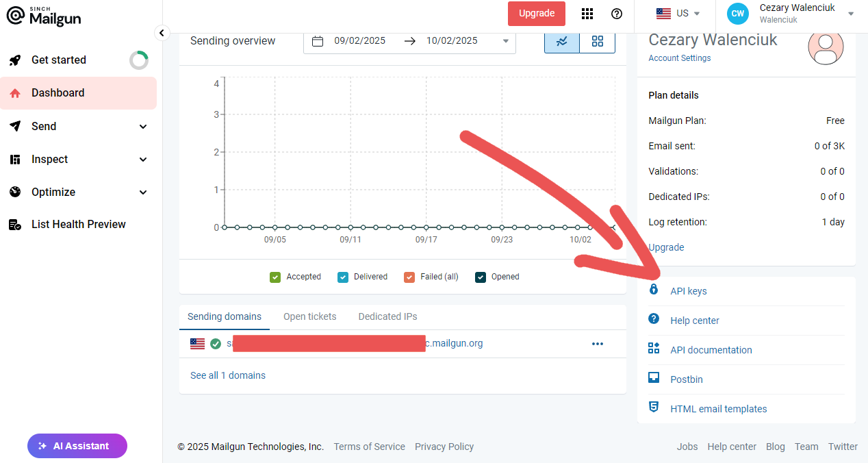Click the footer Help center link
The image size is (868, 463).
click(x=732, y=447)
